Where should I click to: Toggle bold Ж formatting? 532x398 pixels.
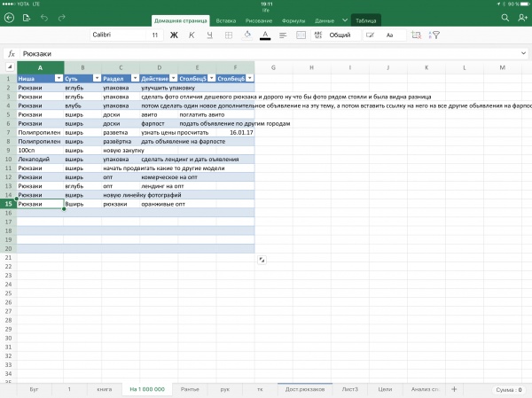pyautogui.click(x=174, y=35)
